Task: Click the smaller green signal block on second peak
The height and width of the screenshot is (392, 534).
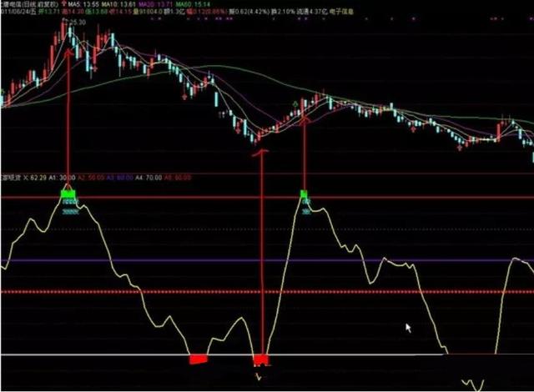Action: click(x=304, y=194)
